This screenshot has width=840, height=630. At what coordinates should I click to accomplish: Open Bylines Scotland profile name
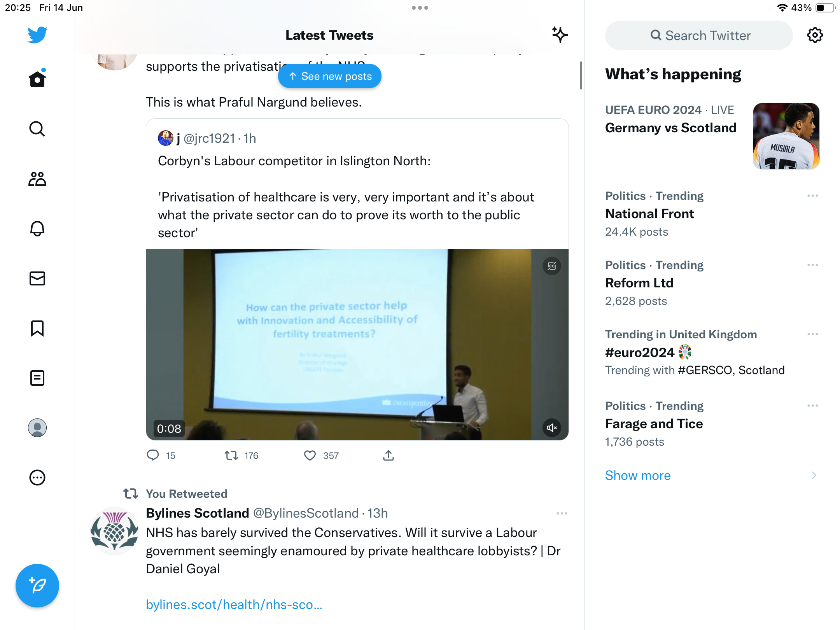click(x=198, y=513)
